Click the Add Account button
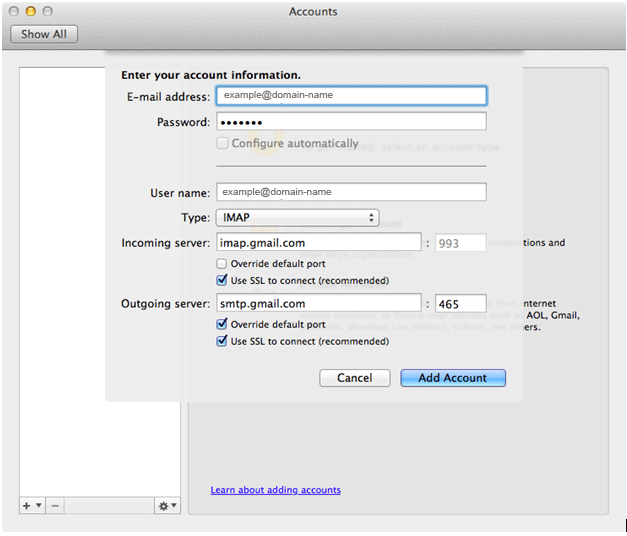This screenshot has width=627, height=536. click(453, 378)
